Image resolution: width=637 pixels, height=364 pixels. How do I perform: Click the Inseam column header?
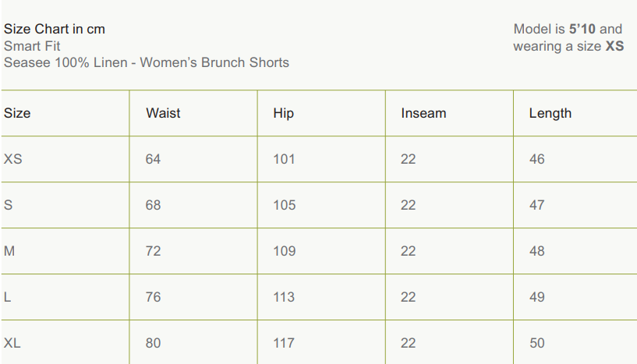tap(423, 113)
